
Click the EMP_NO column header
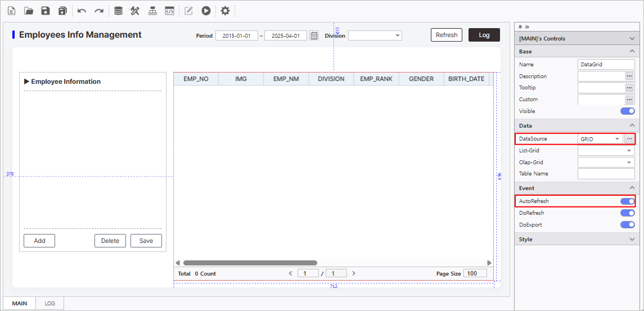[196, 79]
